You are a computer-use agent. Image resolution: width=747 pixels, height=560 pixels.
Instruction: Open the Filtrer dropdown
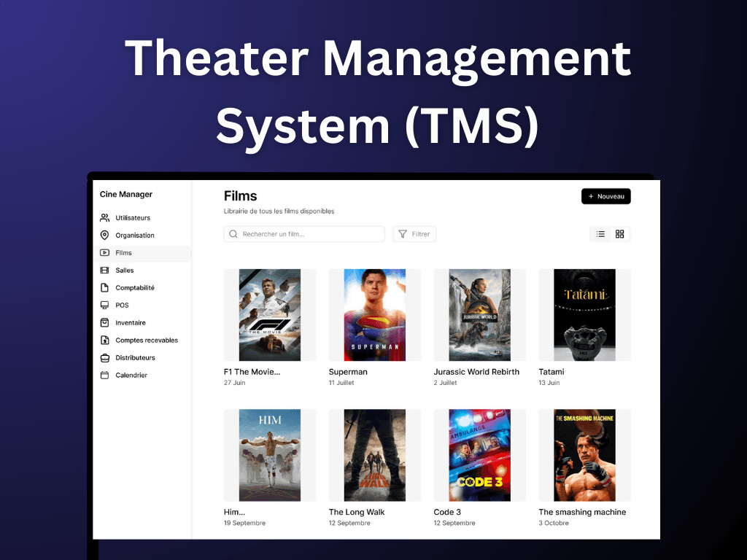[x=414, y=233]
